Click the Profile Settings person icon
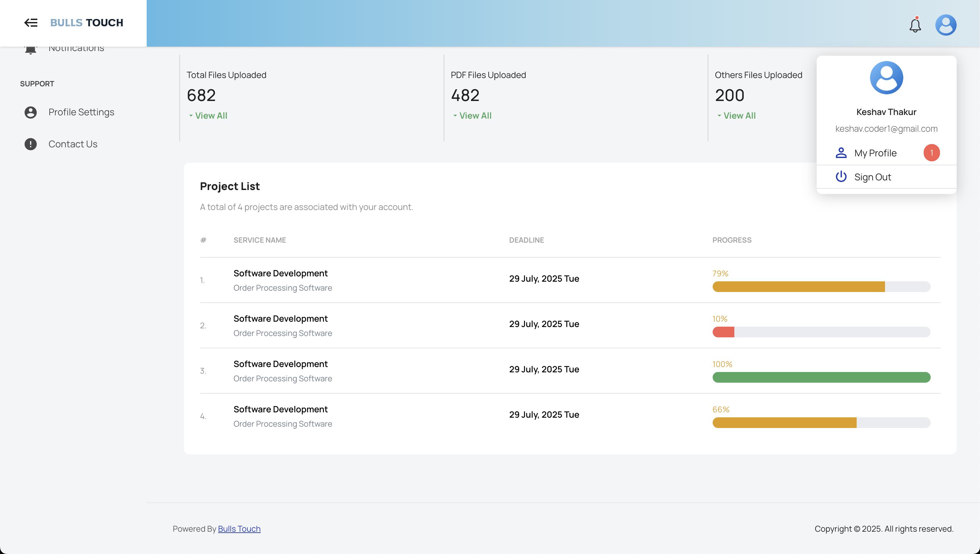 click(30, 112)
